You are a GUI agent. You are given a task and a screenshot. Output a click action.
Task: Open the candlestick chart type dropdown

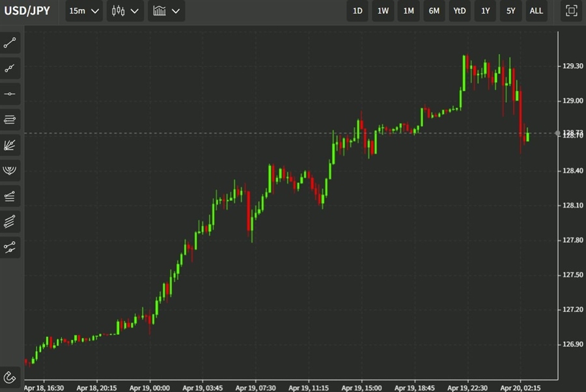(x=125, y=11)
